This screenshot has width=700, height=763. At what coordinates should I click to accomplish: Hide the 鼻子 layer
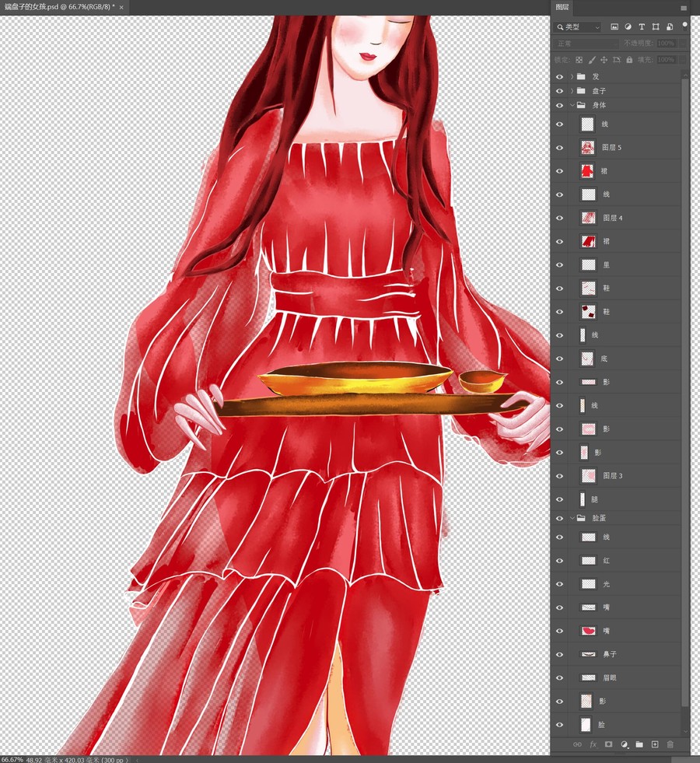coord(559,654)
